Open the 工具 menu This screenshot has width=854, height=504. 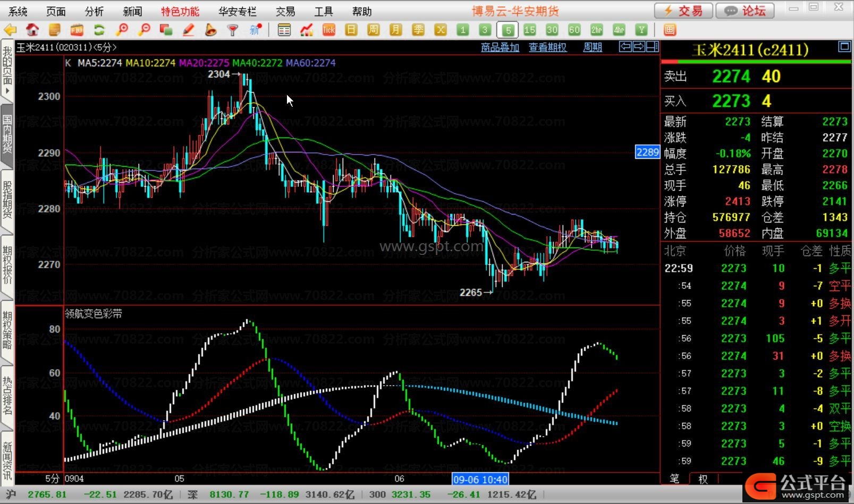[323, 11]
